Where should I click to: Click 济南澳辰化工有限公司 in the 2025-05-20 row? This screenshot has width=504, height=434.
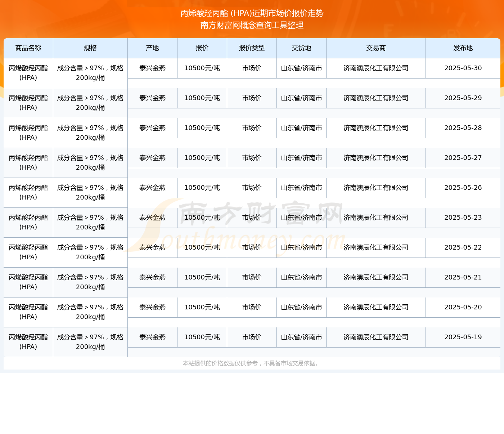[x=376, y=307]
